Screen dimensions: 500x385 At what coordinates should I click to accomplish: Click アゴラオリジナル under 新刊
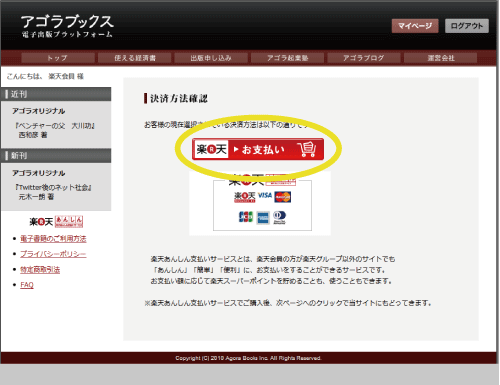39,173
